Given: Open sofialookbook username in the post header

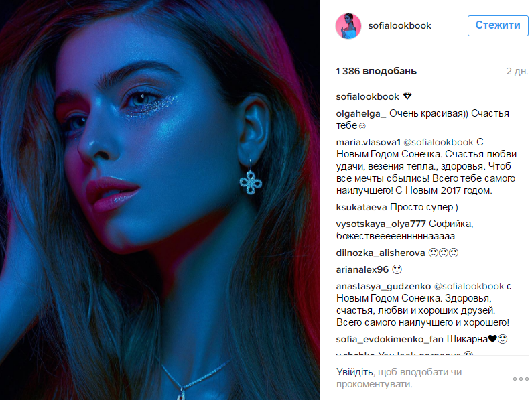Looking at the screenshot, I should pos(399,25).
